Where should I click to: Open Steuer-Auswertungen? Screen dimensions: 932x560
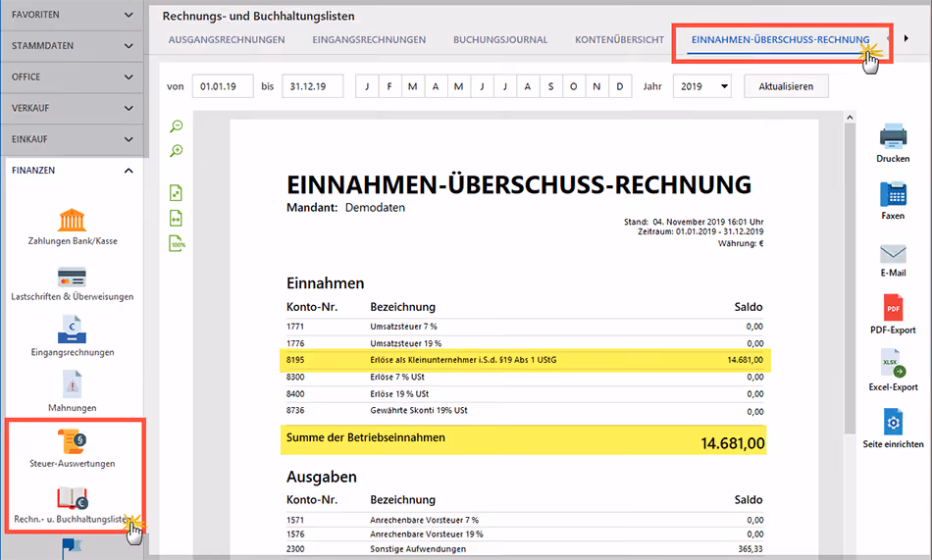click(x=72, y=447)
